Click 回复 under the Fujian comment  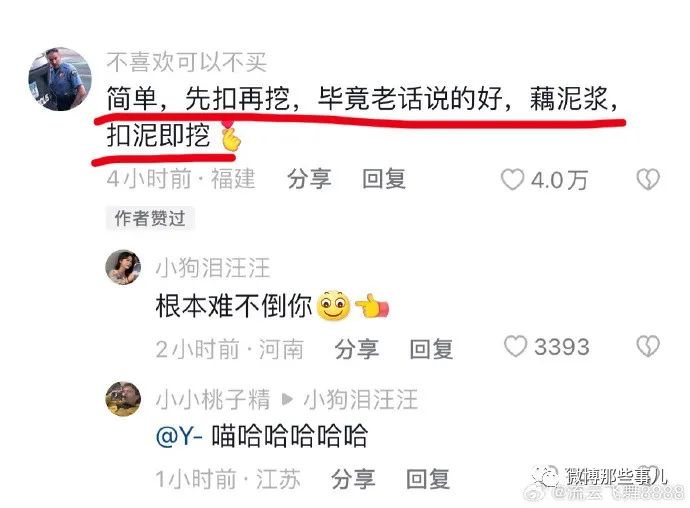384,180
